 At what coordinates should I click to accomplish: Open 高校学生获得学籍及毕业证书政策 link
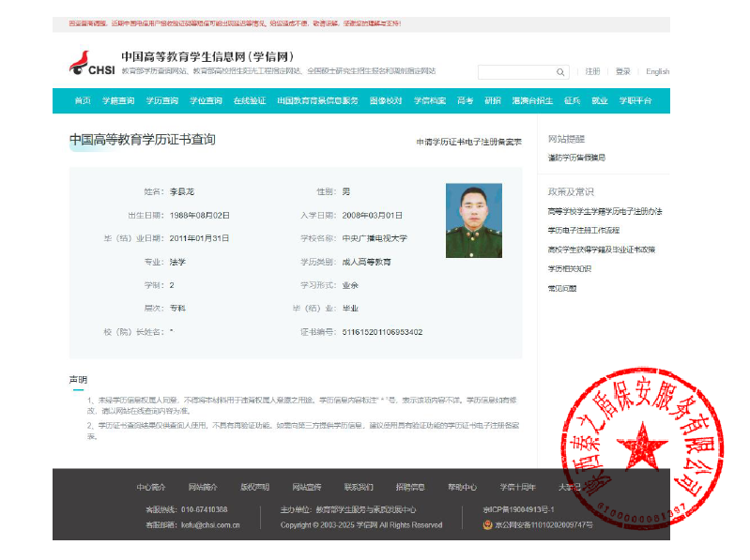point(602,249)
